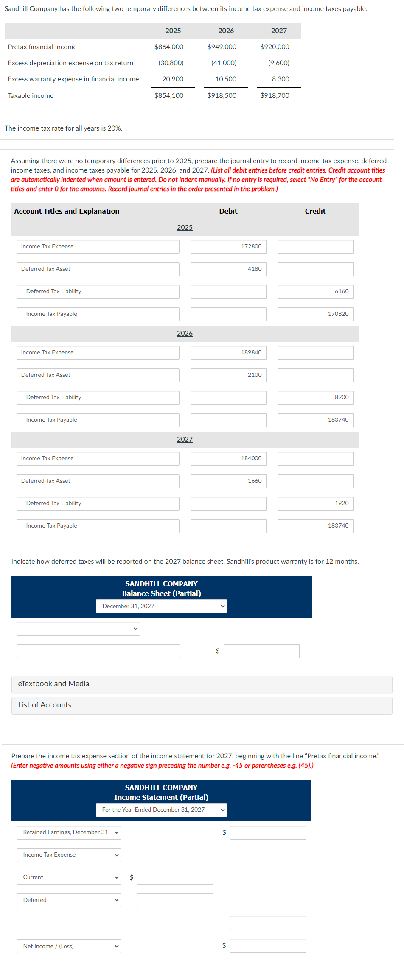404x980 pixels.
Task: Select the 2025 Income Tax Expense debit field showing 172800
Action: 228,246
